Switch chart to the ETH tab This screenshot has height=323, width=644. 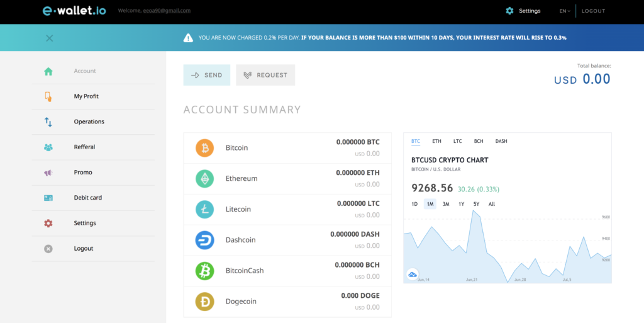436,142
